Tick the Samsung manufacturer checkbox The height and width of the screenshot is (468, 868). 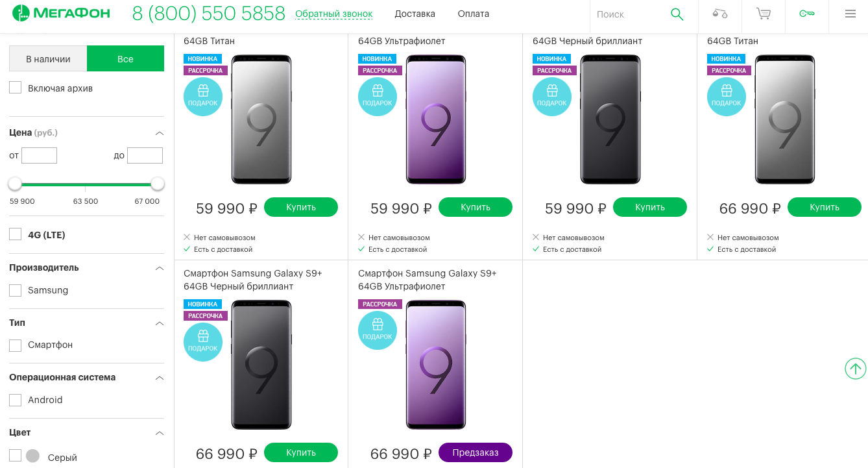pyautogui.click(x=16, y=290)
